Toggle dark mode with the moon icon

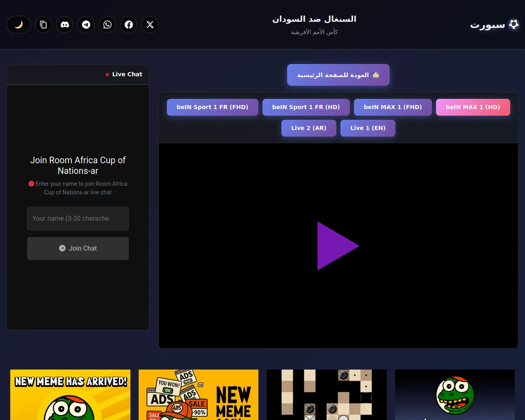[x=18, y=25]
